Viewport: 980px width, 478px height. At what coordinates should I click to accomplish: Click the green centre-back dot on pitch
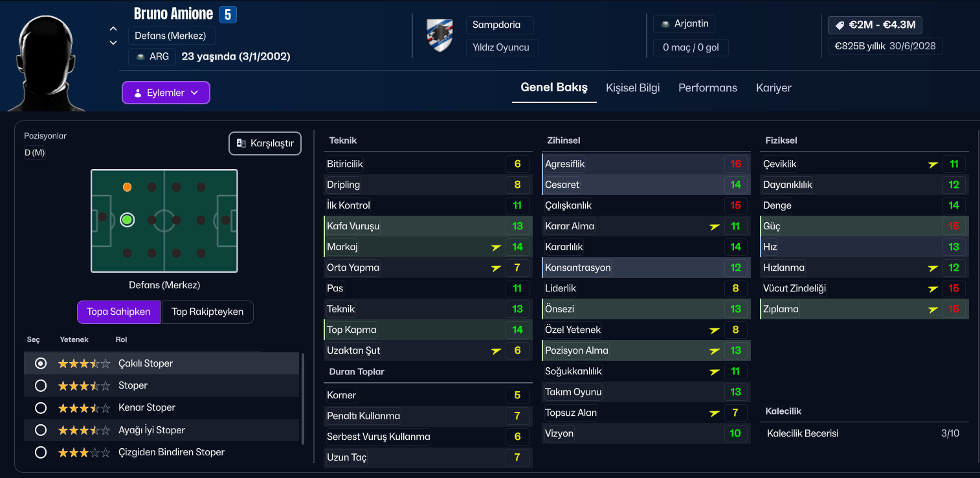coord(128,220)
